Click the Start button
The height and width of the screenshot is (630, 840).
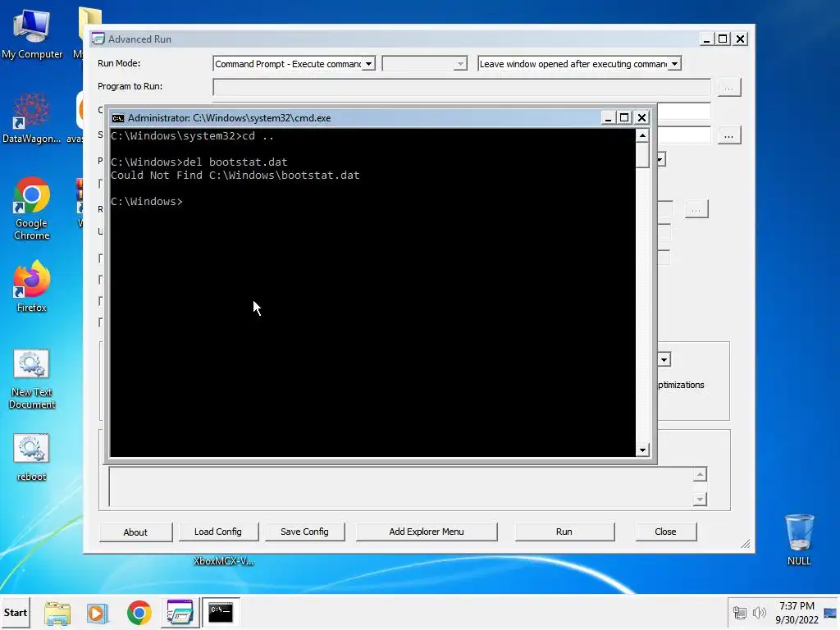[15, 612]
